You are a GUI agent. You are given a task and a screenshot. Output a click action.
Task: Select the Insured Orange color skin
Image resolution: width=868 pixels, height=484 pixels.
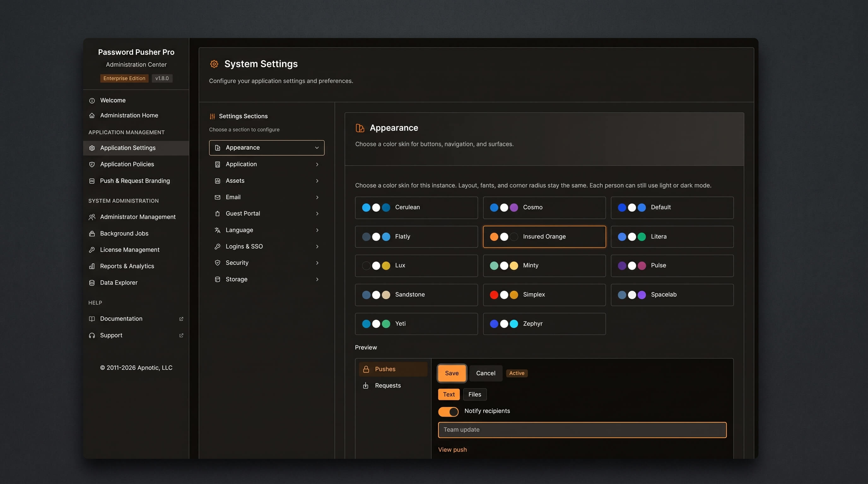544,237
